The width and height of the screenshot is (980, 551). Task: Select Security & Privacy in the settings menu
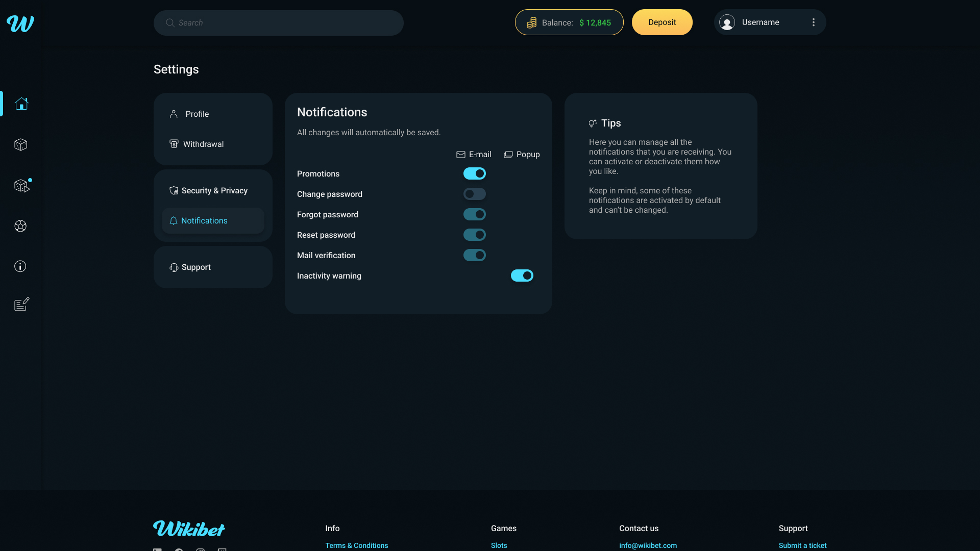pos(214,190)
